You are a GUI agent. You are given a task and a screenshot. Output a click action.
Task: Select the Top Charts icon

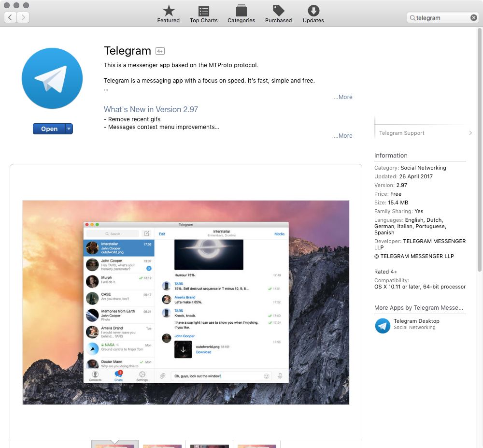pyautogui.click(x=203, y=11)
